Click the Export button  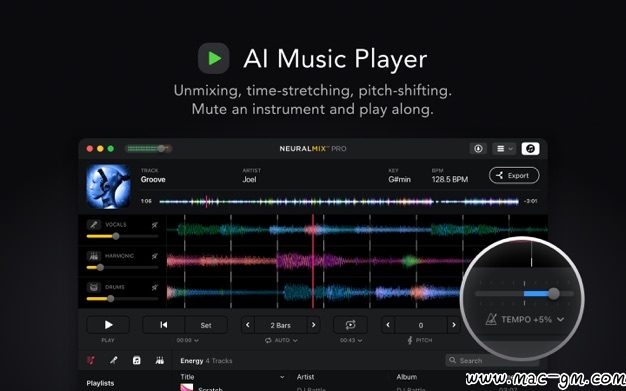514,175
